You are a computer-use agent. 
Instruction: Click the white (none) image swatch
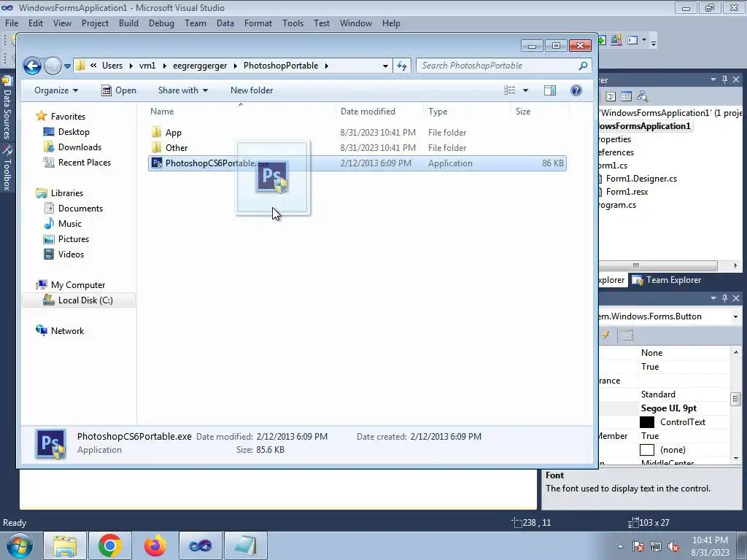click(x=646, y=450)
